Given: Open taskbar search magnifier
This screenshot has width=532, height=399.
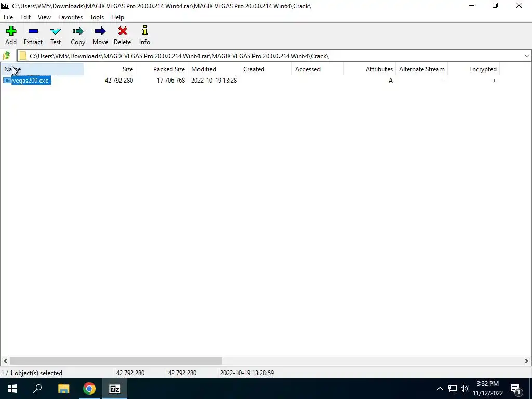Looking at the screenshot, I should pyautogui.click(x=37, y=389).
